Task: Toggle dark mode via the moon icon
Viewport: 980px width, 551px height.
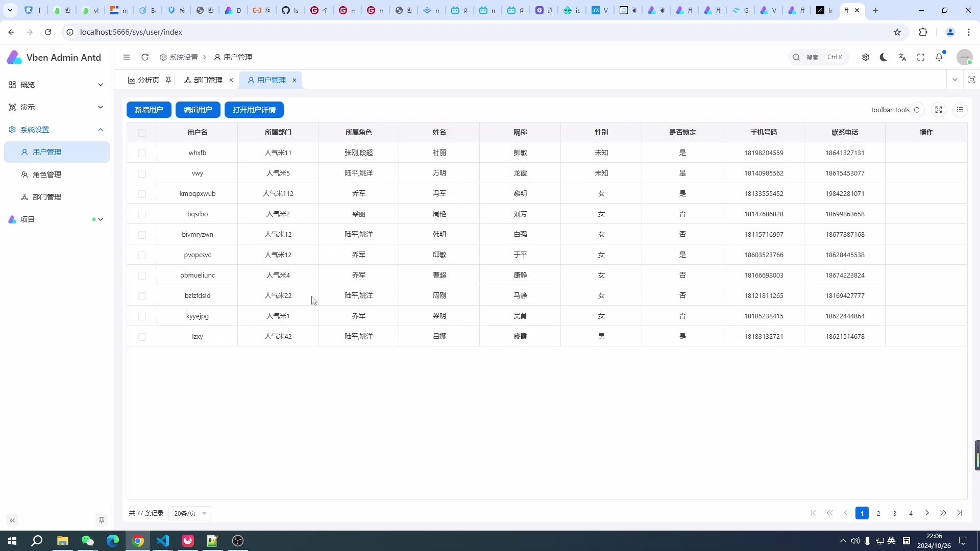Action: click(884, 57)
